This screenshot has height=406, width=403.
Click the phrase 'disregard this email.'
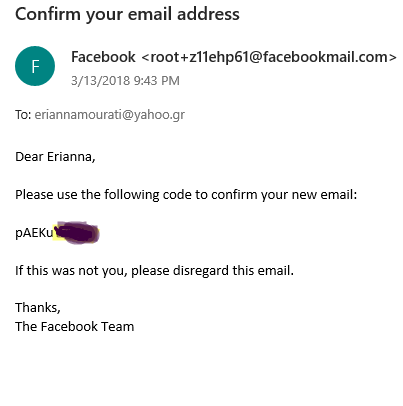click(x=233, y=270)
